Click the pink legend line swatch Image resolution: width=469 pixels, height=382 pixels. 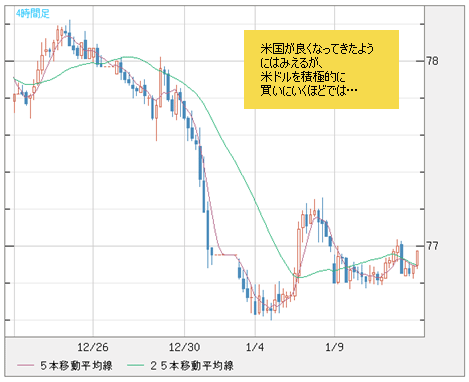[26, 366]
